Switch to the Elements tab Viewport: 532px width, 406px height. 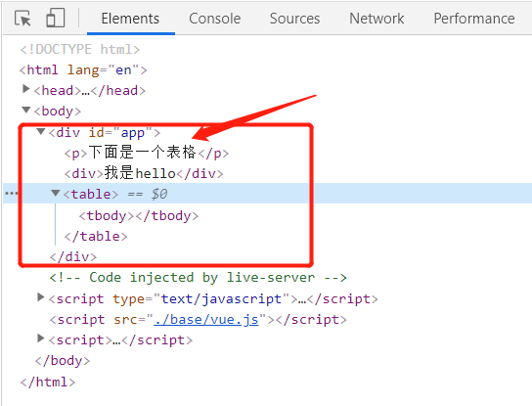click(x=130, y=19)
